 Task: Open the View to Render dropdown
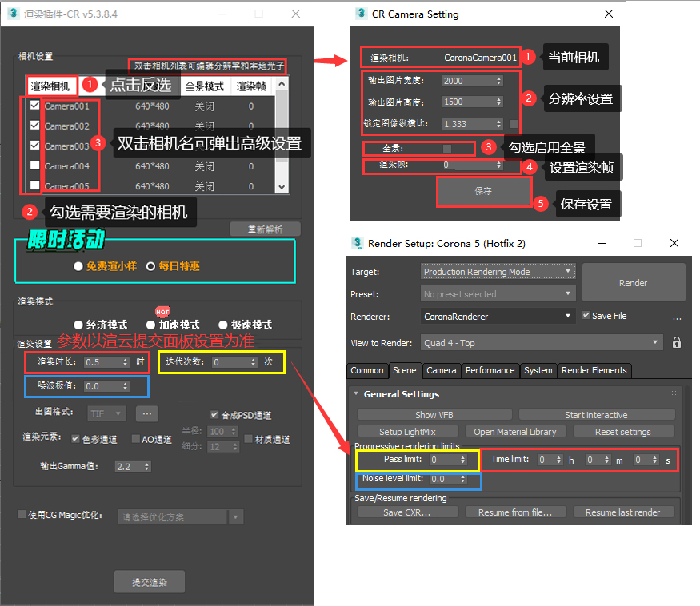point(542,343)
